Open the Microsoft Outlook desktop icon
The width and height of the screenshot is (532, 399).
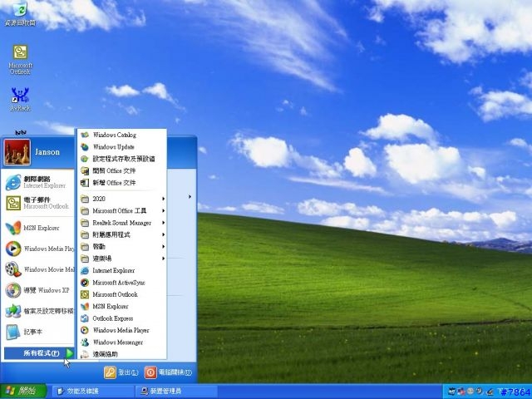(20, 59)
